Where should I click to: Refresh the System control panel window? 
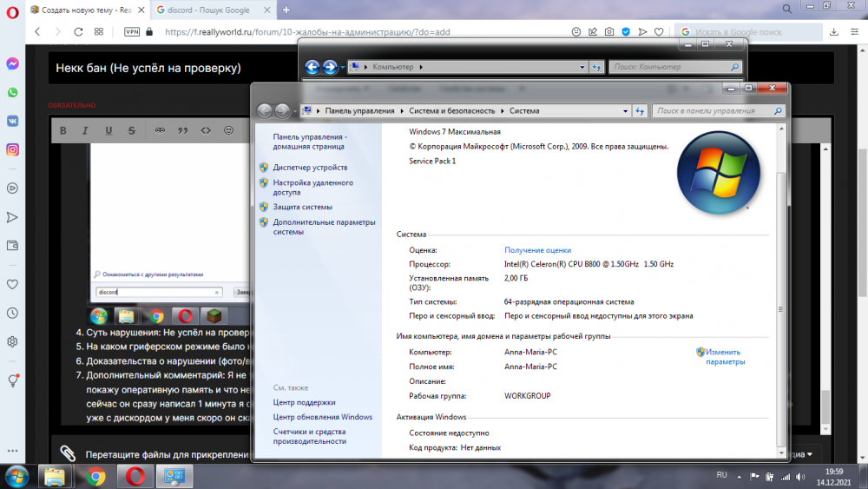click(640, 111)
